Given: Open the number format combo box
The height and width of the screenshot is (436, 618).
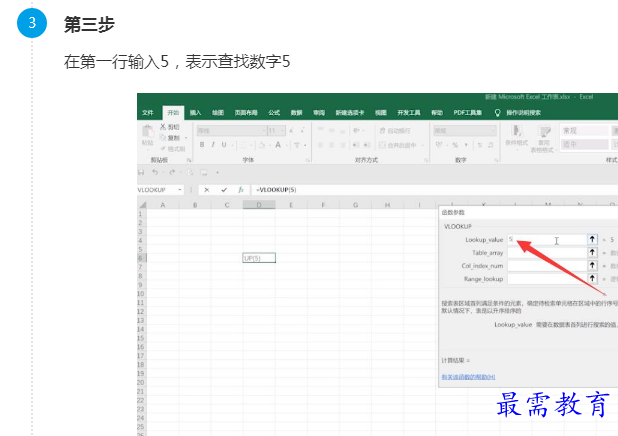Looking at the screenshot, I should 465,130.
